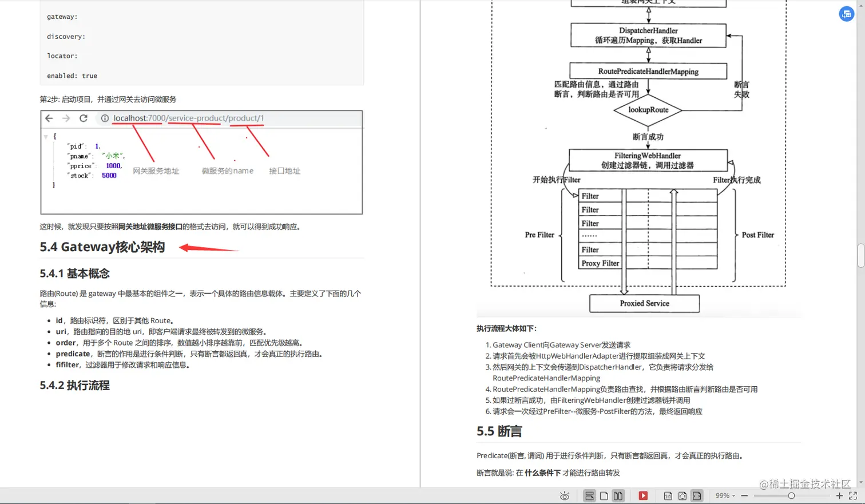Screen dimensions: 865x504
Task: Click the 'discovery:' code line
Action: (66, 37)
